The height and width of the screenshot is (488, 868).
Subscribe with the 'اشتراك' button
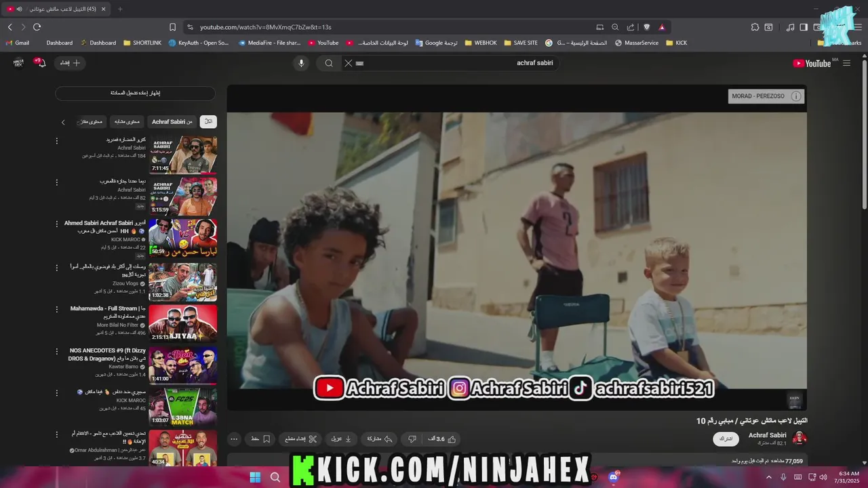click(726, 439)
